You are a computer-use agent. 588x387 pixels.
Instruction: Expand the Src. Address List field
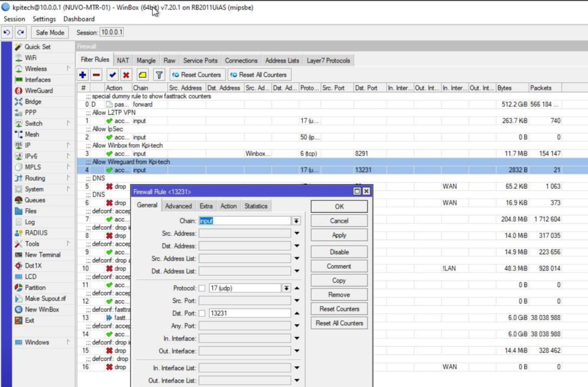297,259
